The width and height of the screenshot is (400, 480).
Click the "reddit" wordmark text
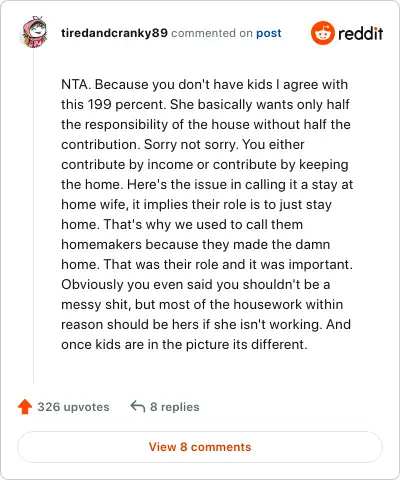(x=360, y=33)
